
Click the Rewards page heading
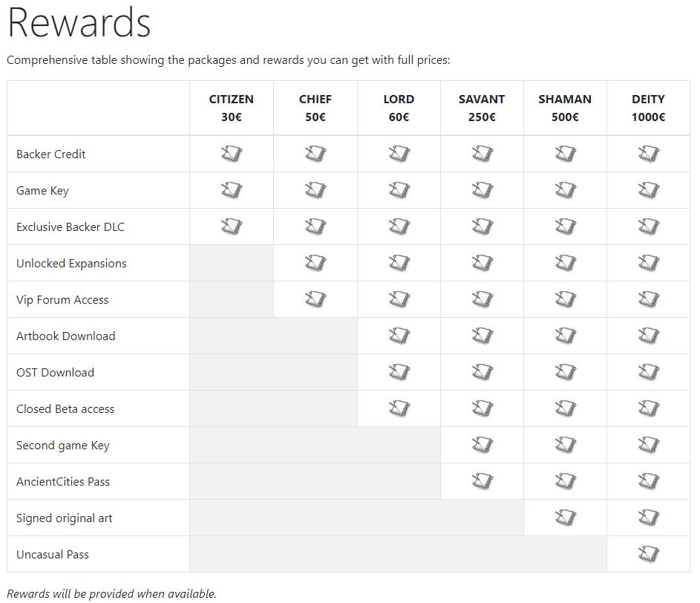(x=79, y=22)
